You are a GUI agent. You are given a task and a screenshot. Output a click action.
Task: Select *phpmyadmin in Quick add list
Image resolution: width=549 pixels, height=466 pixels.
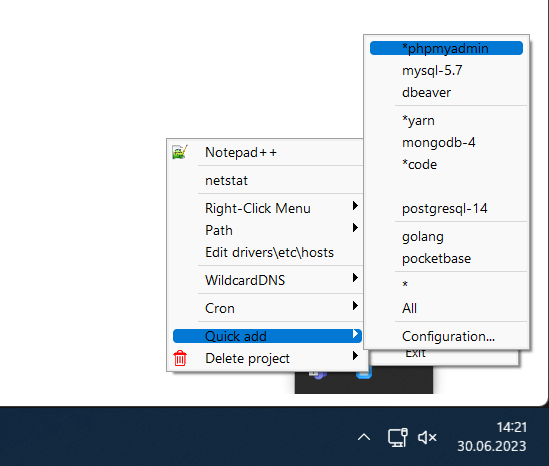point(446,48)
